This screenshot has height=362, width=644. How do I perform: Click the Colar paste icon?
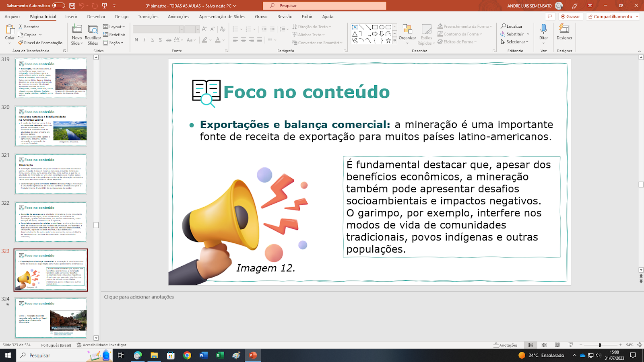click(10, 30)
